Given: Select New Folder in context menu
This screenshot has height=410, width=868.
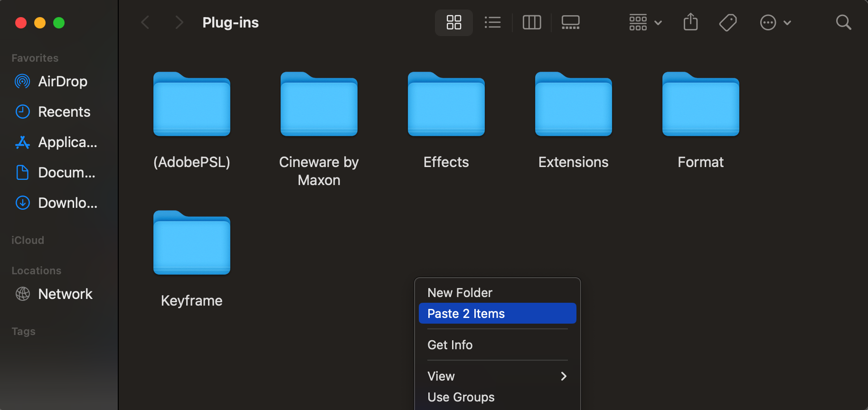Looking at the screenshot, I should click(x=460, y=293).
